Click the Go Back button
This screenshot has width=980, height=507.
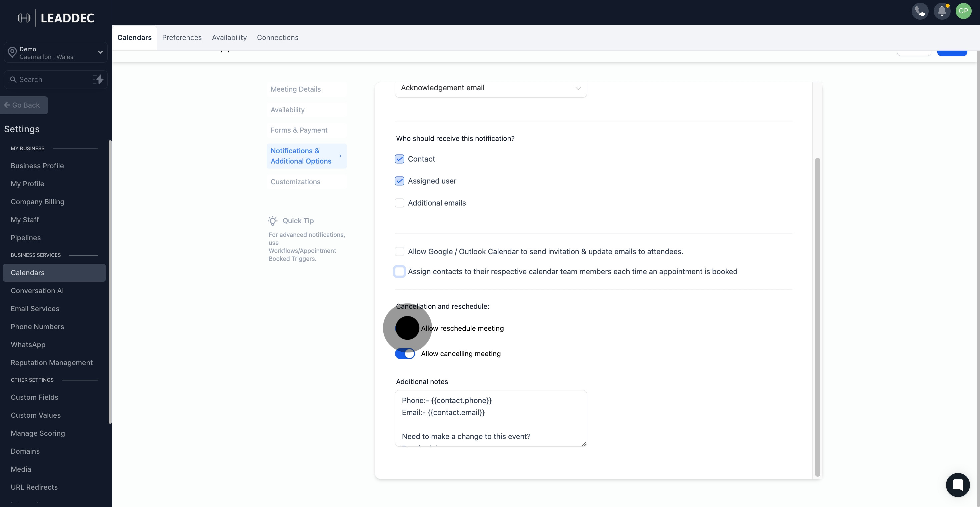click(24, 105)
